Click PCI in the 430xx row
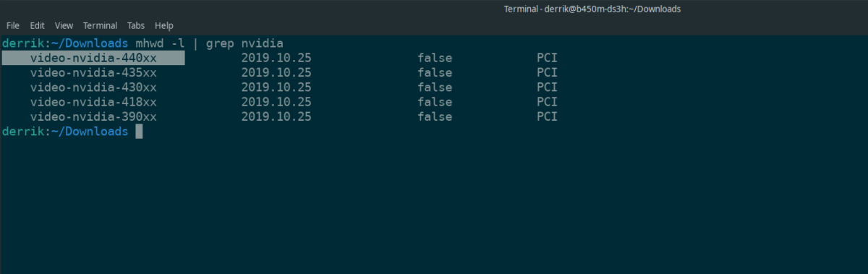Viewport: 868px width, 274px height. tap(547, 87)
